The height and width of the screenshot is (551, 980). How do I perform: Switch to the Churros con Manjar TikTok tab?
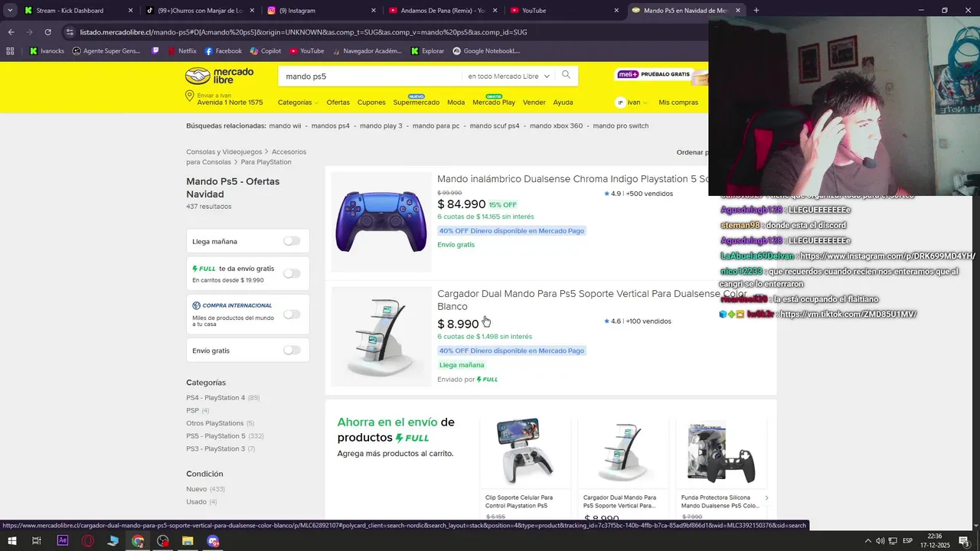tap(200, 11)
